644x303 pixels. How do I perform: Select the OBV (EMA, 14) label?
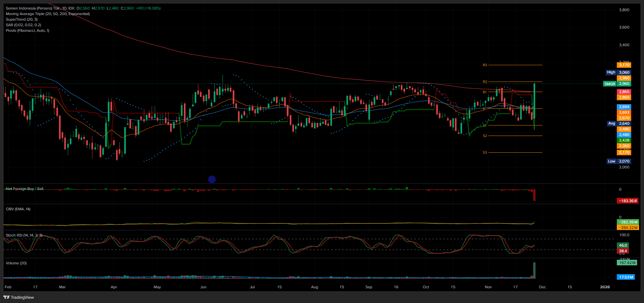18,209
